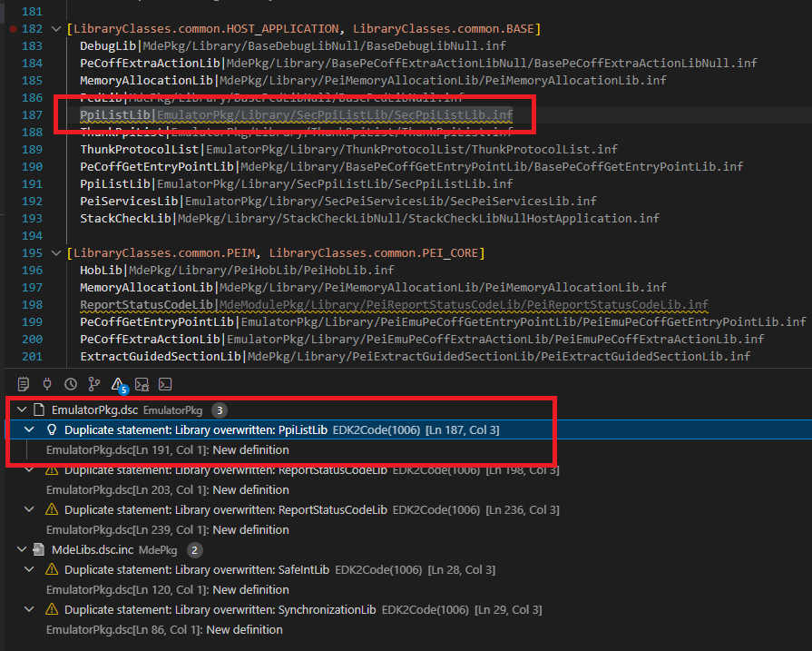Open the Timeline clock icon
The image size is (812, 651).
(71, 384)
